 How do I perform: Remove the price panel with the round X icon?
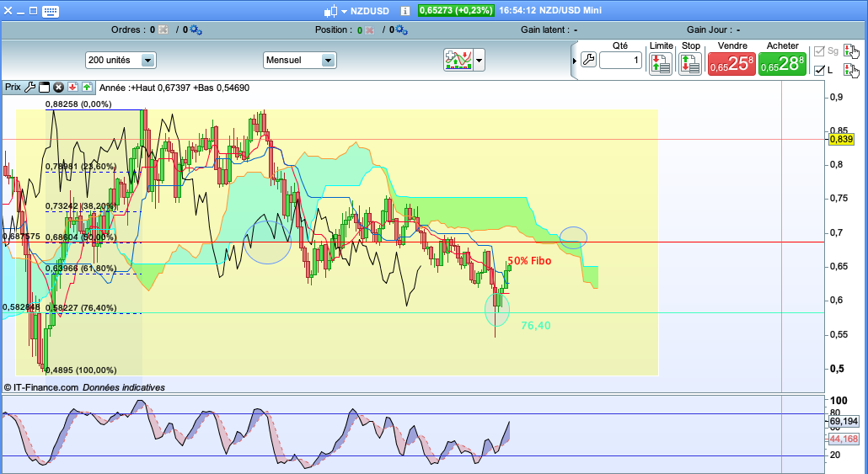pos(58,87)
